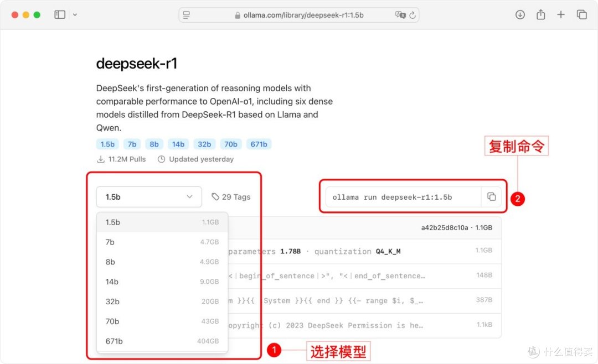Select the 7b tag badge
This screenshot has width=598, height=364.
[132, 144]
